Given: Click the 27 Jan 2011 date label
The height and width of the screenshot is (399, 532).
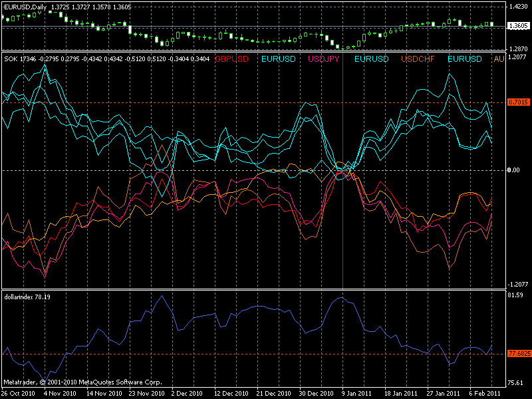Looking at the screenshot, I should [444, 394].
